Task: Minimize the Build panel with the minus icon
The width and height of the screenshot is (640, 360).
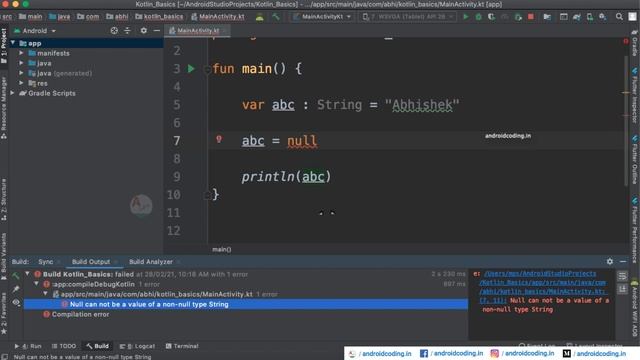Action: tap(623, 261)
